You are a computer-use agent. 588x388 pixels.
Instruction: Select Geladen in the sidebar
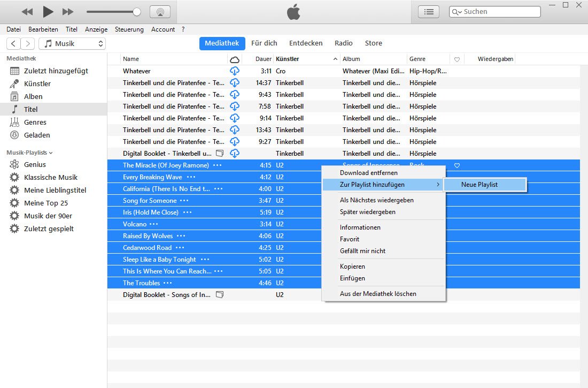[53, 135]
